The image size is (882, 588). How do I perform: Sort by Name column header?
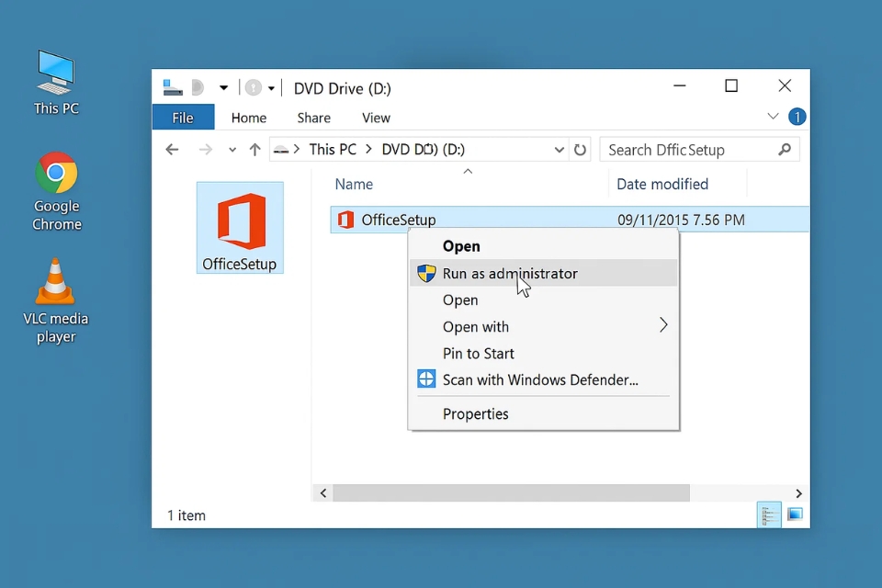pos(354,184)
